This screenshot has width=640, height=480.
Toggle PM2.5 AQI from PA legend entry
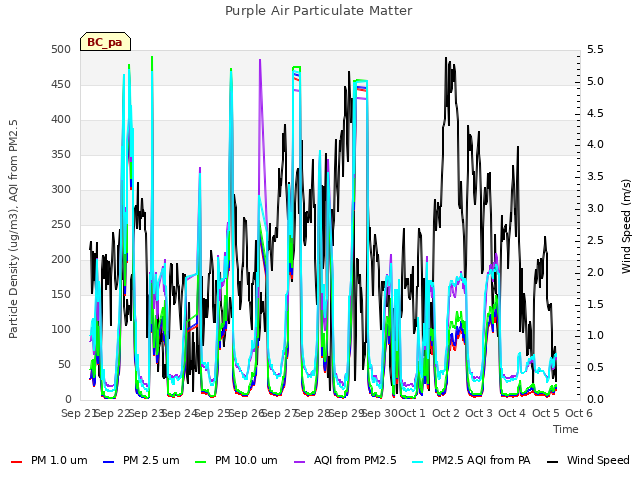471,461
